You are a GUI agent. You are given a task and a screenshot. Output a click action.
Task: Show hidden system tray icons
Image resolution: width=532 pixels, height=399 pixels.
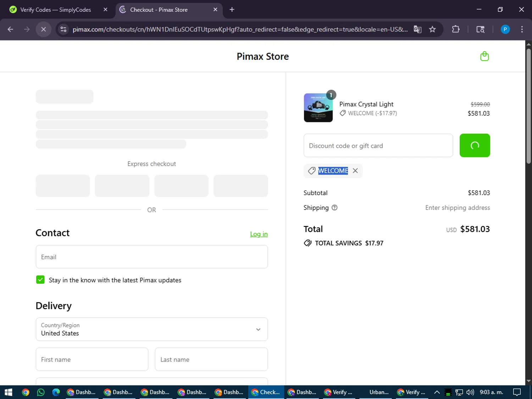pyautogui.click(x=437, y=392)
